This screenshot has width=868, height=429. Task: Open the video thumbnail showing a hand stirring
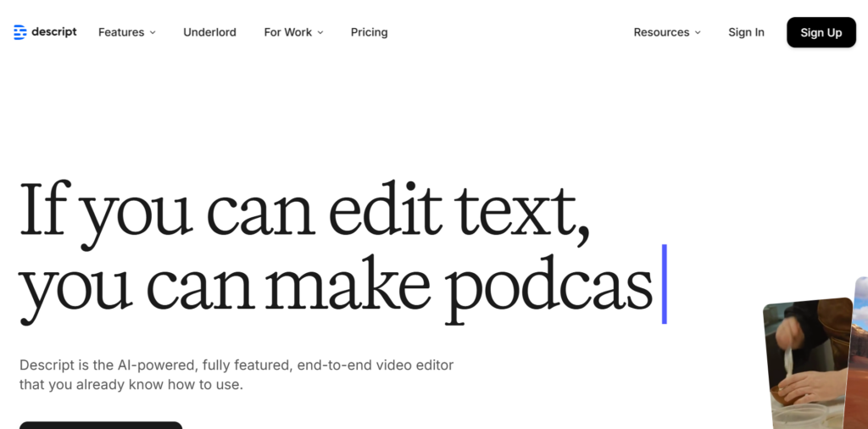click(x=810, y=365)
